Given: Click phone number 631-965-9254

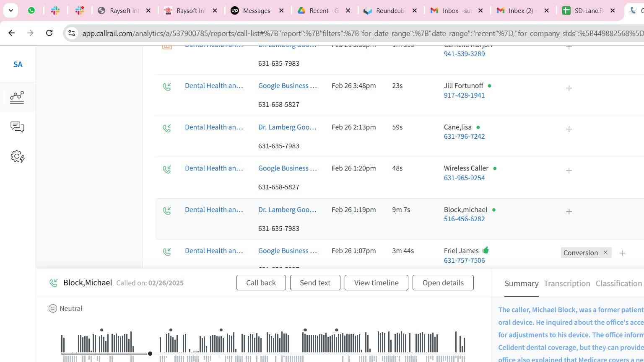Looking at the screenshot, I should 464,178.
